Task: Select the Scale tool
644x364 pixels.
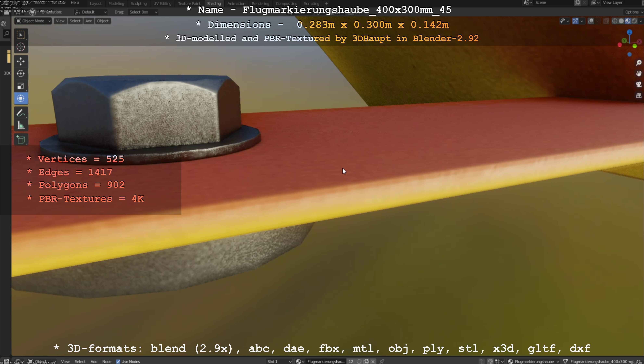Action: tap(21, 86)
